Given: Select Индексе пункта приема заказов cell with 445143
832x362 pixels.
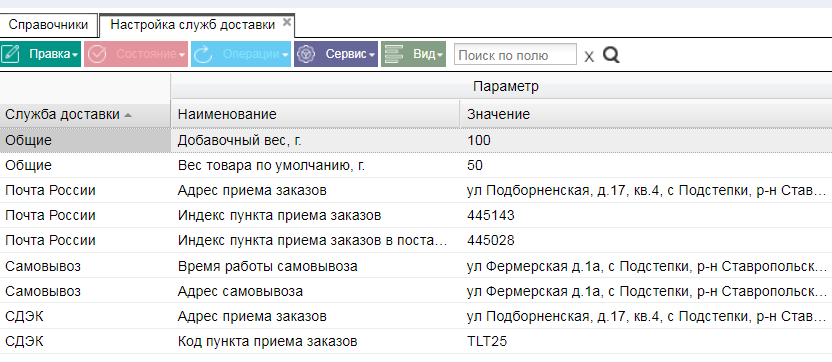Looking at the screenshot, I should 315,216.
